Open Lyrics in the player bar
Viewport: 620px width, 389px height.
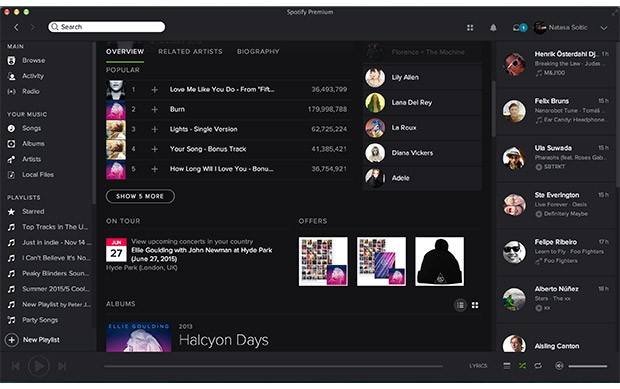click(x=478, y=366)
